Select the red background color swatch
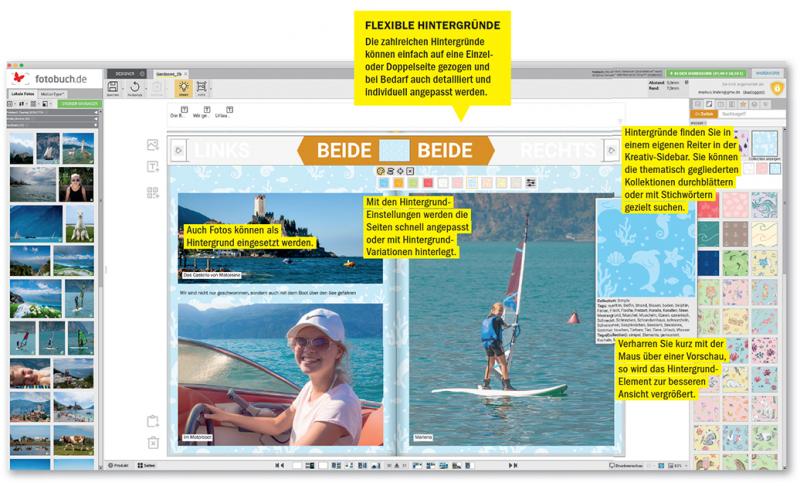The width and height of the screenshot is (800, 486). [428, 183]
